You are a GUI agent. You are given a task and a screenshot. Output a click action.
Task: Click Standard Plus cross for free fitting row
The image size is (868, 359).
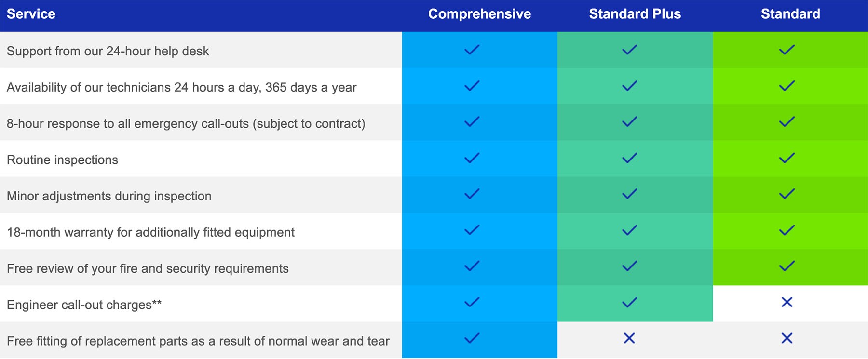629,338
